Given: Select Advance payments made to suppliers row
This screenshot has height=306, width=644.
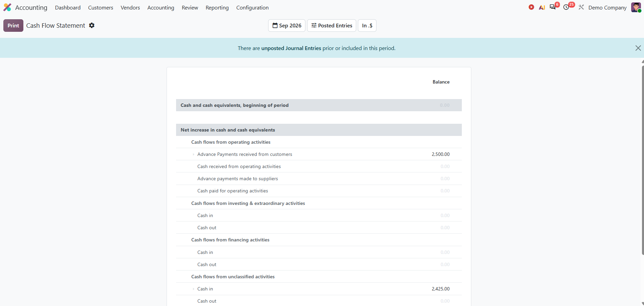Looking at the screenshot, I should tap(319, 179).
